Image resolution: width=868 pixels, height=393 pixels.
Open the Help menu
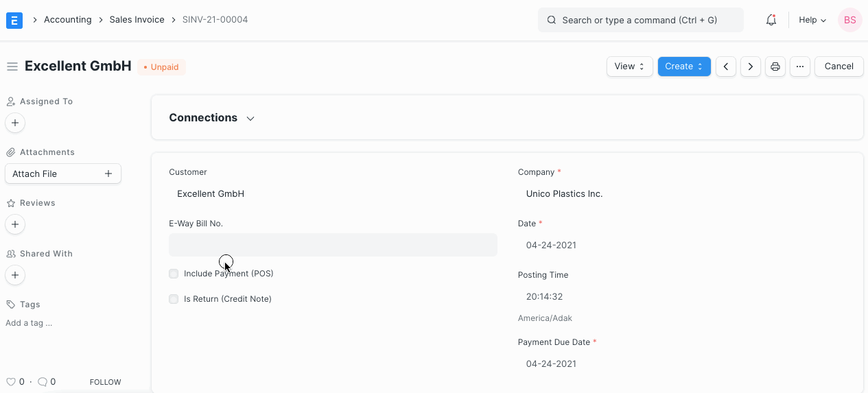pyautogui.click(x=812, y=20)
